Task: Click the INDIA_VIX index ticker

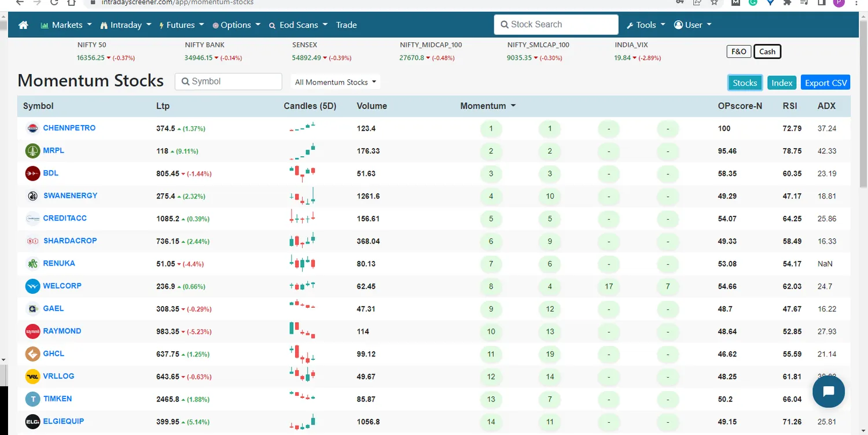Action: click(x=638, y=51)
